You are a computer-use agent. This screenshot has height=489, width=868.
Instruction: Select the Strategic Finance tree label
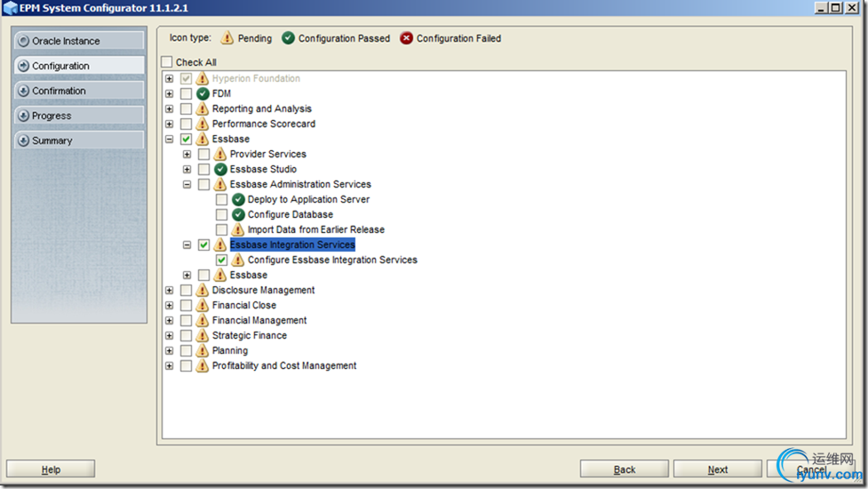pos(250,335)
